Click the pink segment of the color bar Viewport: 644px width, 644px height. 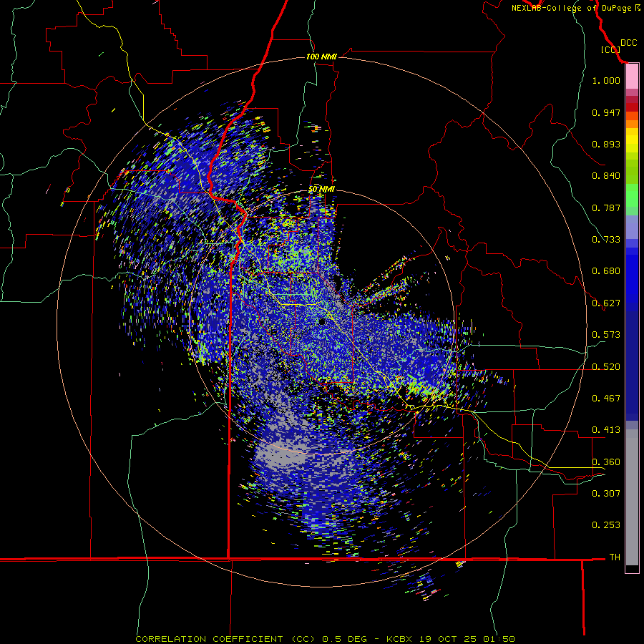[632, 77]
